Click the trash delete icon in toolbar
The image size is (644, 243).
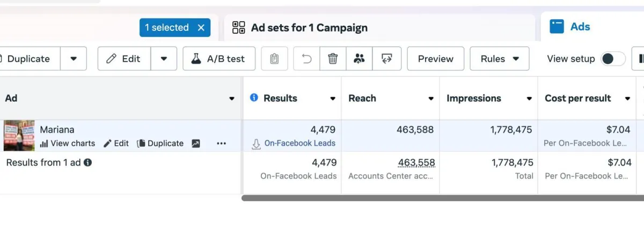pyautogui.click(x=333, y=59)
